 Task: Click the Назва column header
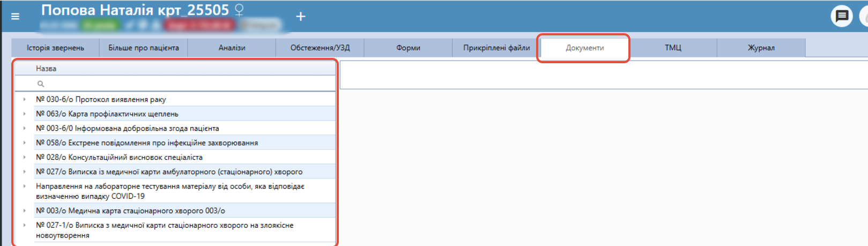(175, 69)
